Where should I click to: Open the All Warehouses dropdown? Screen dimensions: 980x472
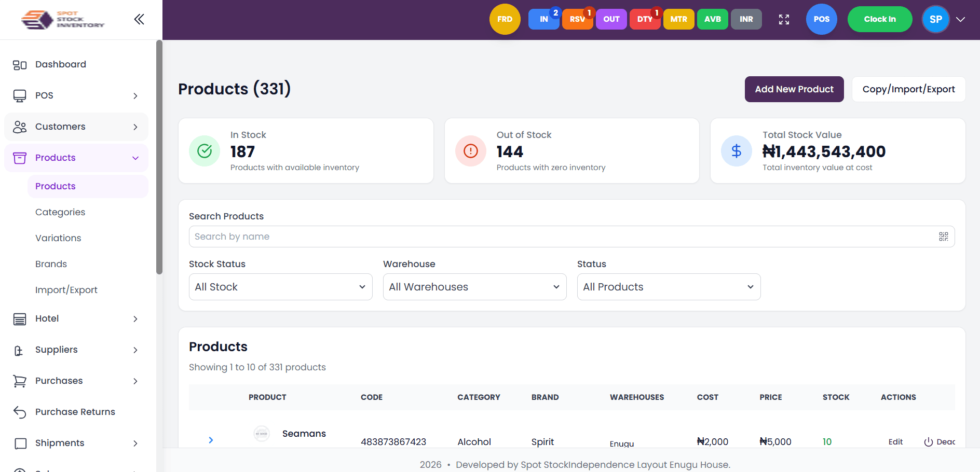point(474,287)
